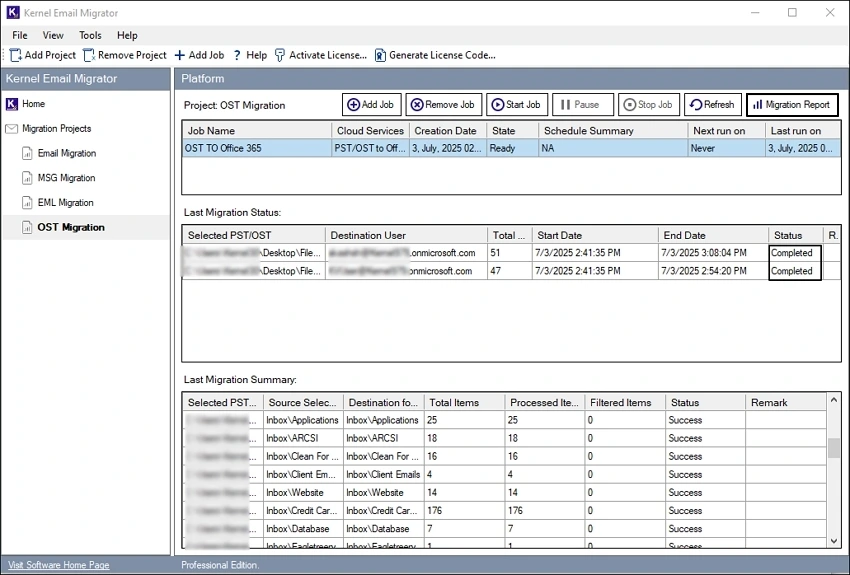Start the selected job with Start Job

point(517,105)
